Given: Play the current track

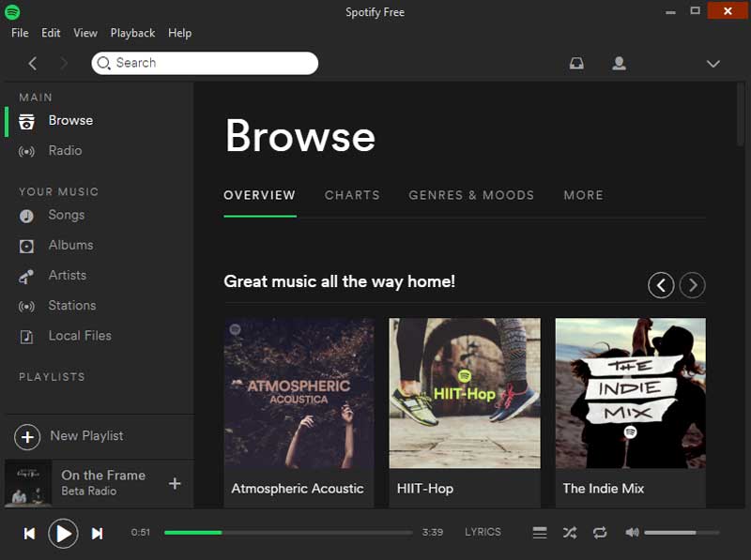Looking at the screenshot, I should tap(63, 533).
